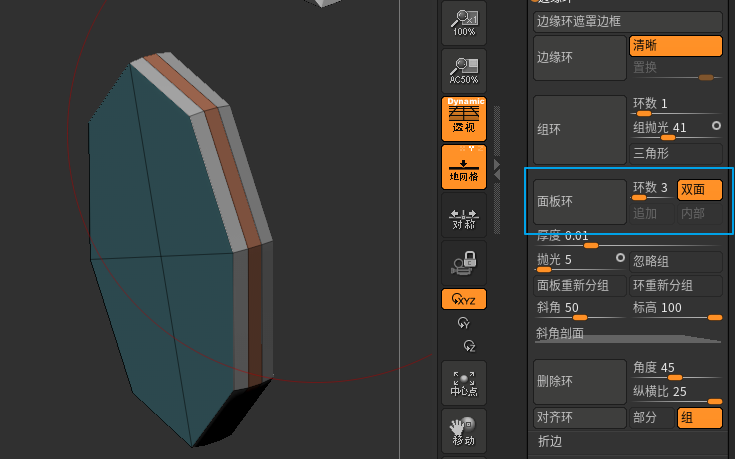Click the camera lock icon

click(464, 263)
